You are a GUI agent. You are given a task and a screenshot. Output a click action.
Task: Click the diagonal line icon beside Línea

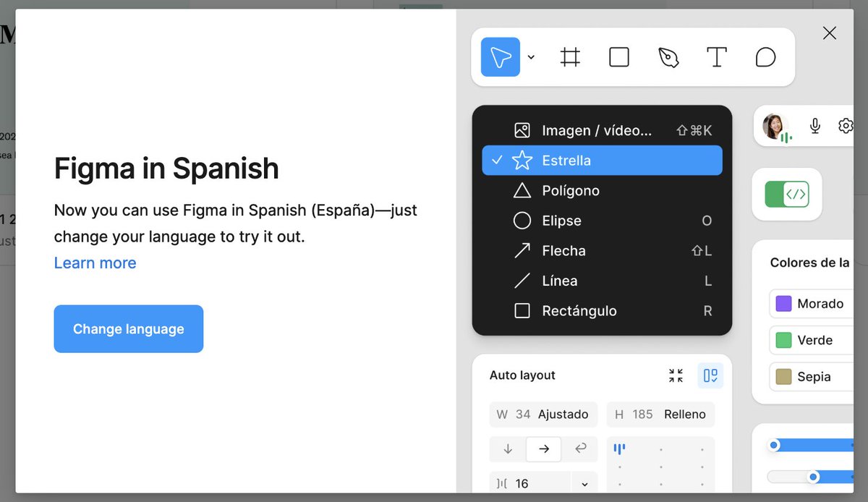pos(522,281)
